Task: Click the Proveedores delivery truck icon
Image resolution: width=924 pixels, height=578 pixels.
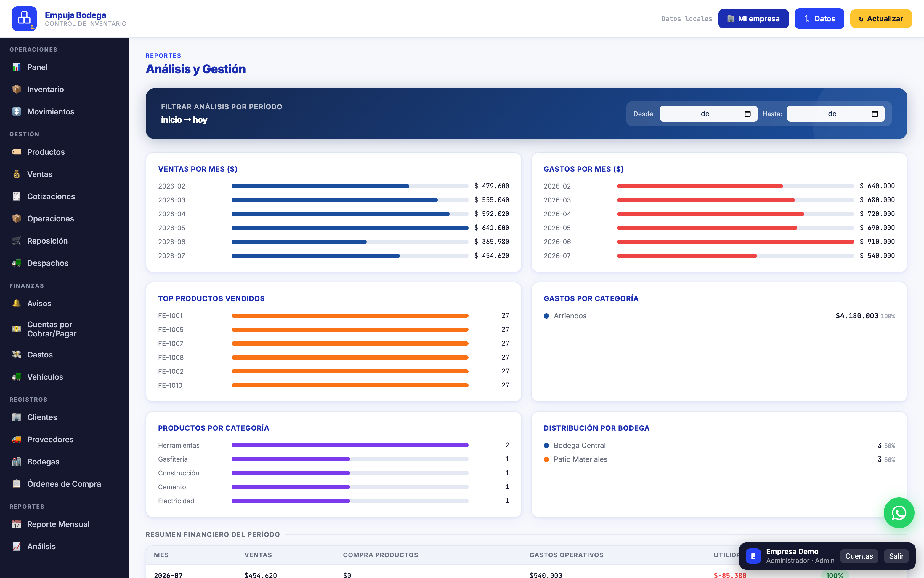Action: pyautogui.click(x=16, y=440)
